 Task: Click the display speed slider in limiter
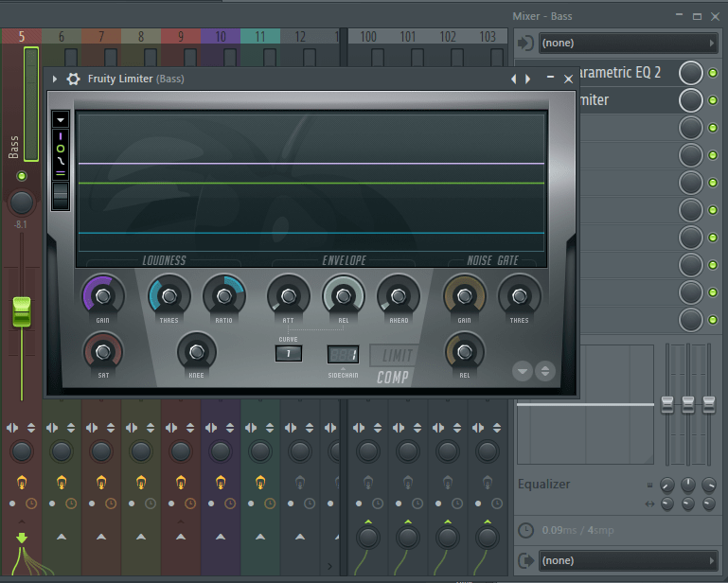(x=61, y=195)
